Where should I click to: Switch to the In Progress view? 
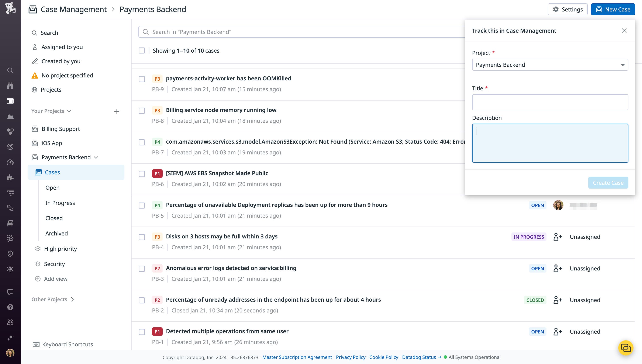pyautogui.click(x=60, y=203)
